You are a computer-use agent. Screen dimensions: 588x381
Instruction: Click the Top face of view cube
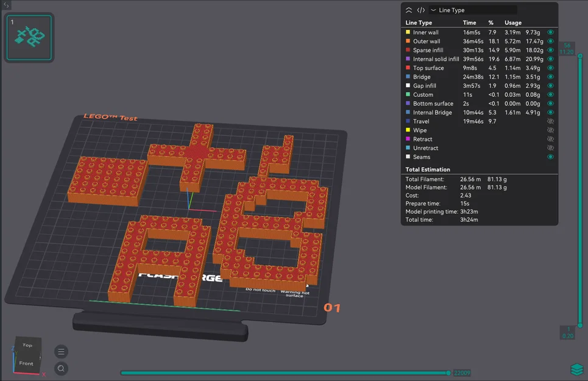coord(27,345)
